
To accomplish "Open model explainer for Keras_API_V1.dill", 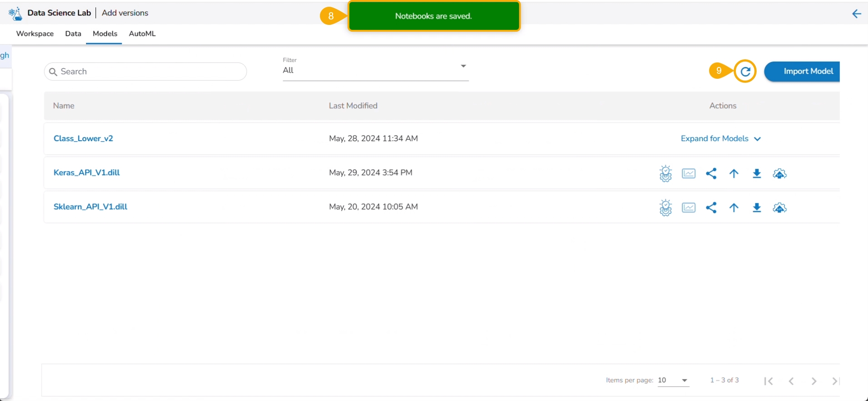I will pyautogui.click(x=665, y=173).
